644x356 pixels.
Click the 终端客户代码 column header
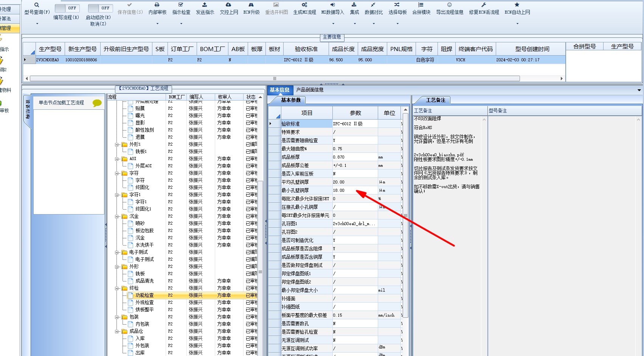pyautogui.click(x=475, y=49)
